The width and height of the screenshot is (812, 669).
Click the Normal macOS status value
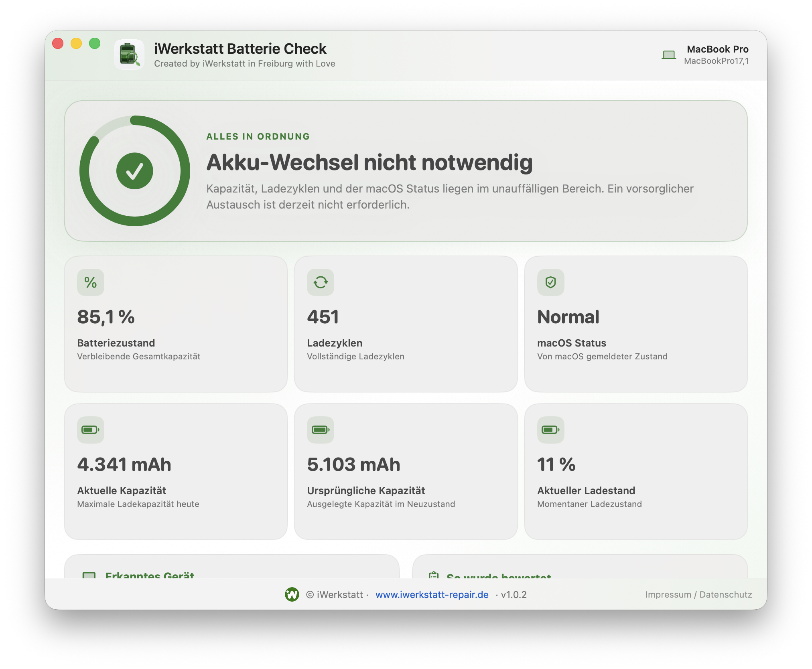click(568, 317)
